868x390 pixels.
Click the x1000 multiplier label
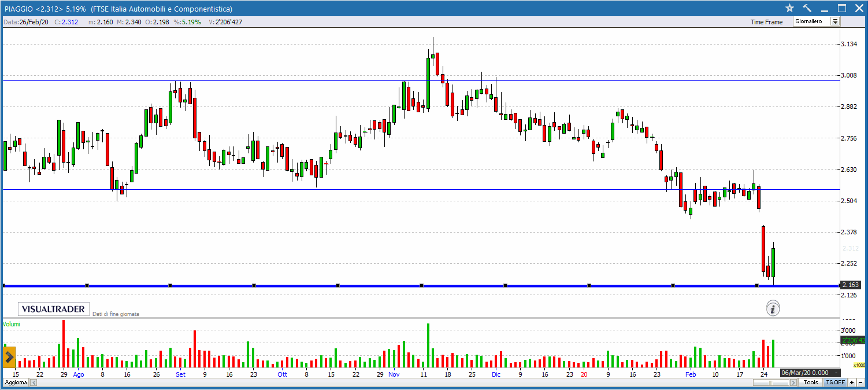point(859,365)
